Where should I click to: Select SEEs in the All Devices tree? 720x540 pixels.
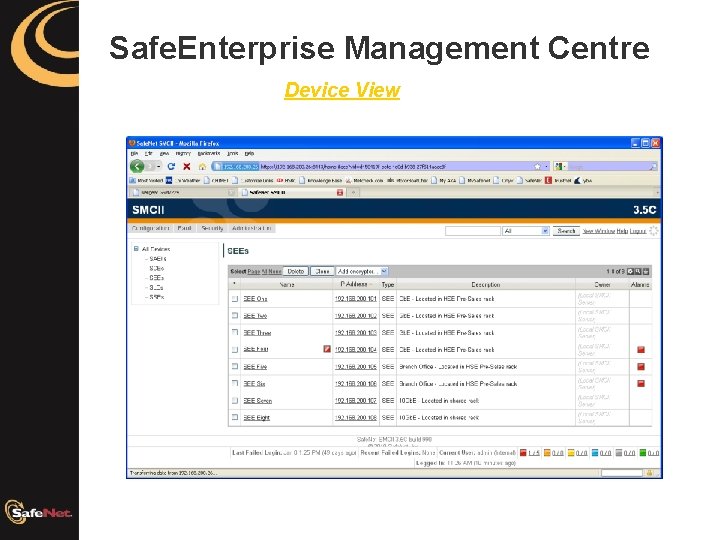pyautogui.click(x=157, y=278)
